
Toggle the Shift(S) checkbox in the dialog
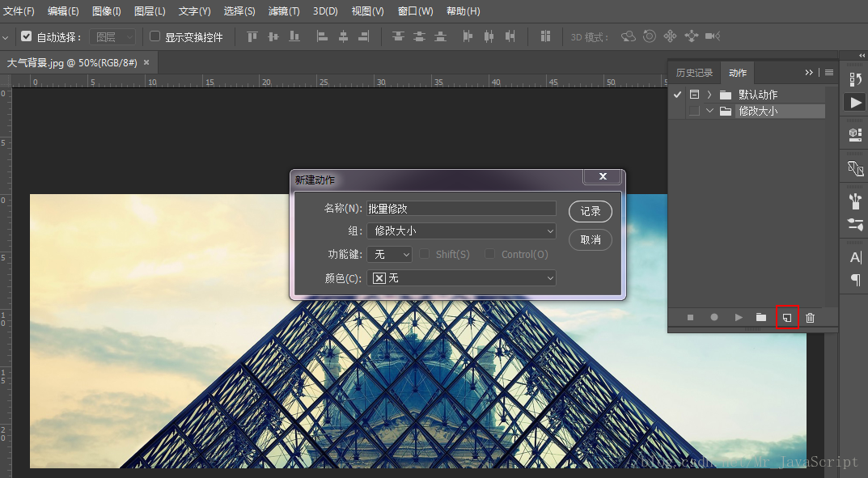pos(425,254)
